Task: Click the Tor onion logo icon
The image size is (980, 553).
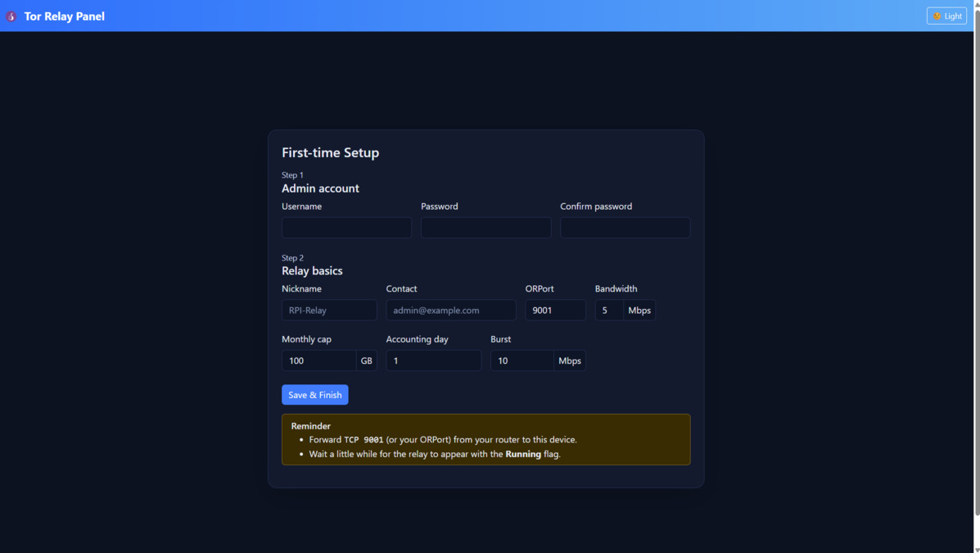Action: 11,16
